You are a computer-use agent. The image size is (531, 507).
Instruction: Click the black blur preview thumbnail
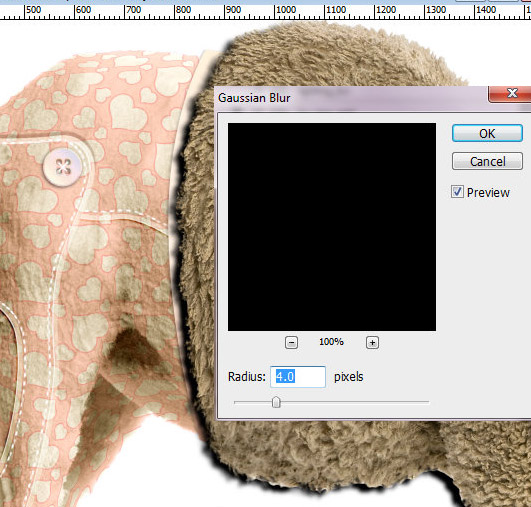[332, 227]
